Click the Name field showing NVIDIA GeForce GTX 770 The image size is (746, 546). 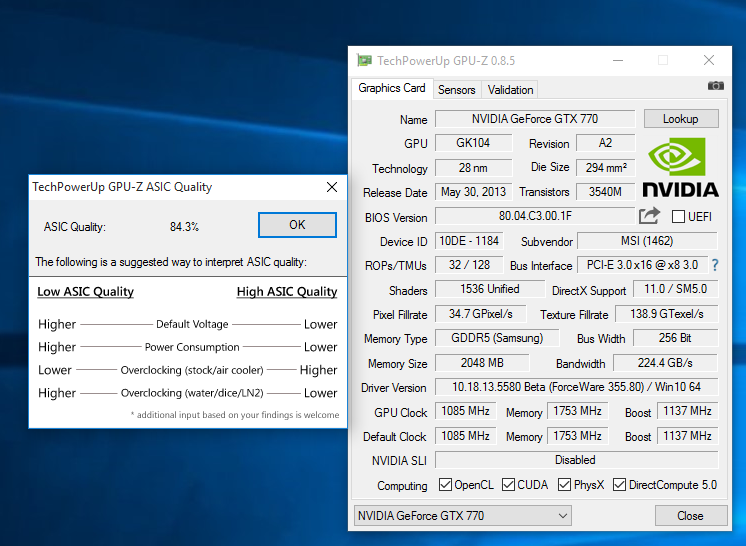pyautogui.click(x=535, y=119)
